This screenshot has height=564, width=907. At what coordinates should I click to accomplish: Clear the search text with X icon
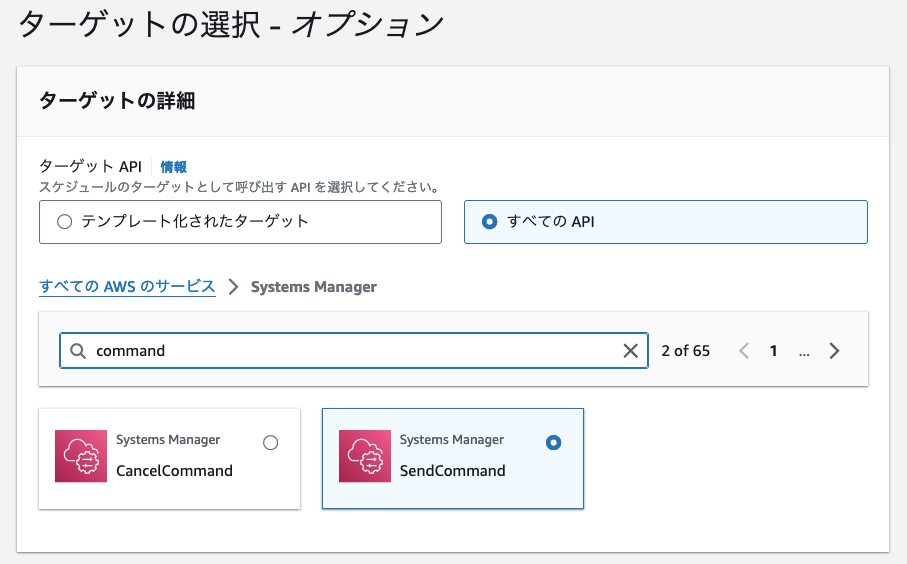[x=630, y=351]
